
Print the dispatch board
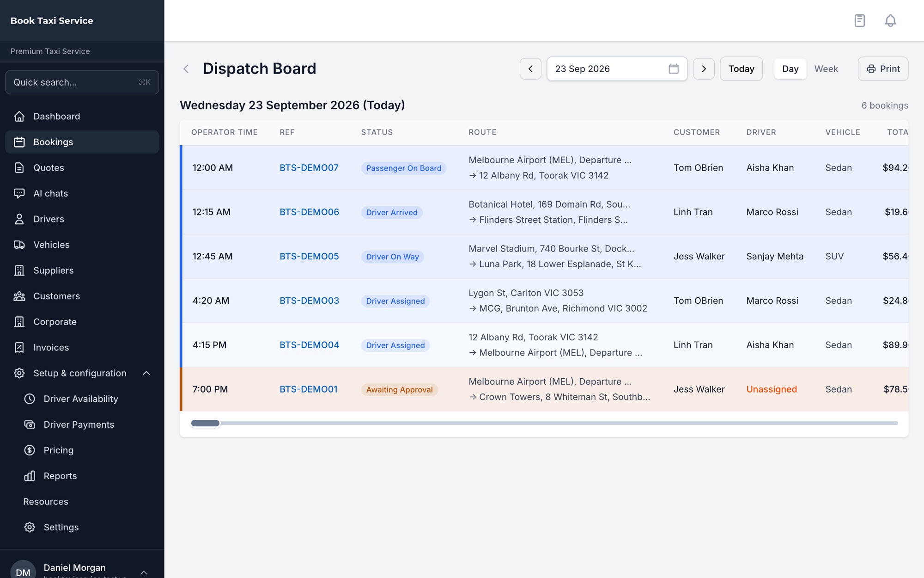pos(883,69)
